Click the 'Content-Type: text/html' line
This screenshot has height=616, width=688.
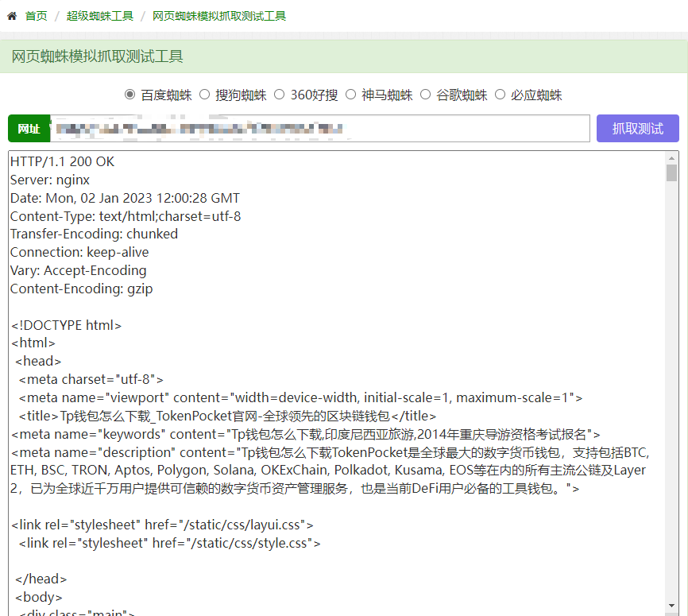point(126,216)
